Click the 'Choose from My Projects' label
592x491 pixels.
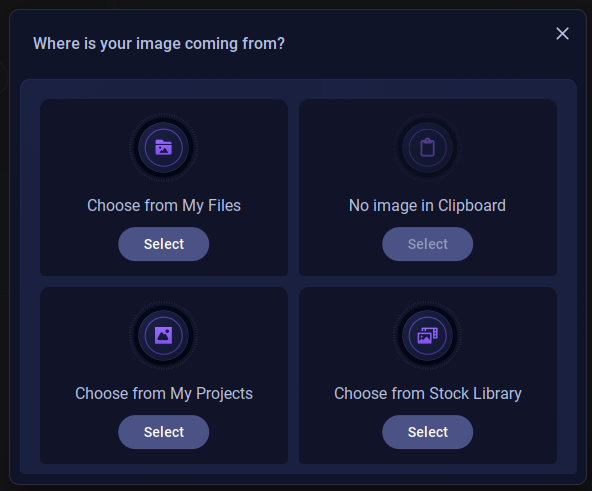click(164, 394)
